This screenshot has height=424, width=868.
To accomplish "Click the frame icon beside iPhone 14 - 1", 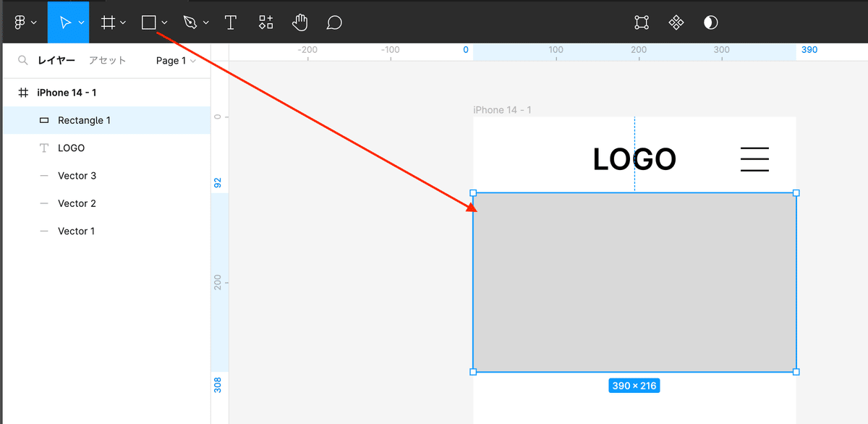I will coord(23,93).
